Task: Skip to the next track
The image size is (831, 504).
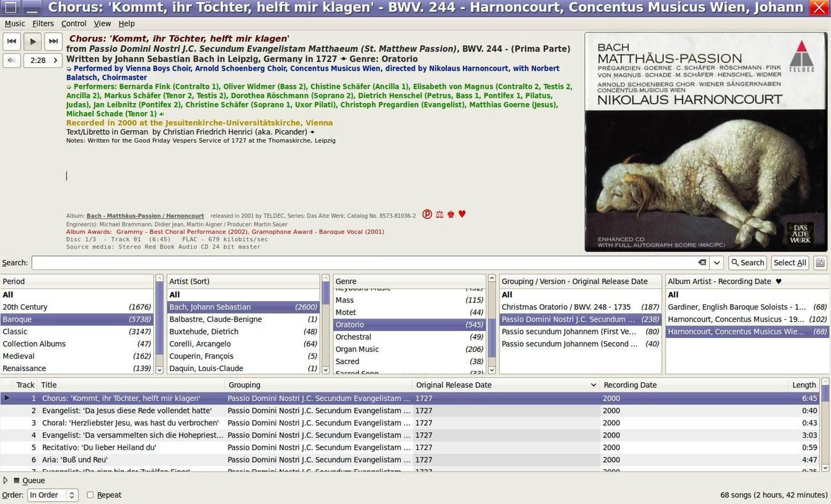Action: [53, 42]
